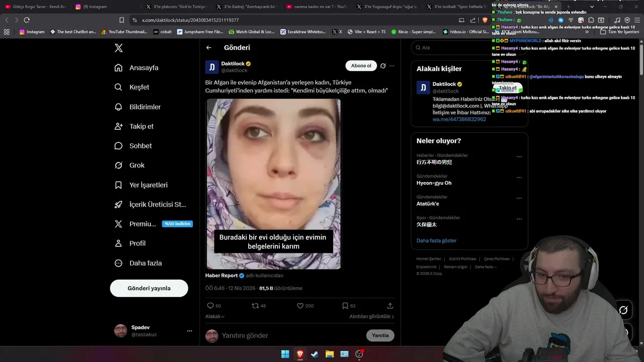This screenshot has width=644, height=362.
Task: Bookmark the post showing 63 bookmarks
Action: [x=345, y=306]
